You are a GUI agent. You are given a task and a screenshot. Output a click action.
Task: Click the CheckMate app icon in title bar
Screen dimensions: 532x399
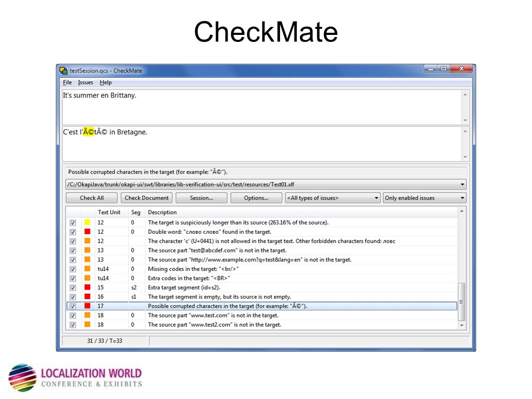[x=63, y=70]
